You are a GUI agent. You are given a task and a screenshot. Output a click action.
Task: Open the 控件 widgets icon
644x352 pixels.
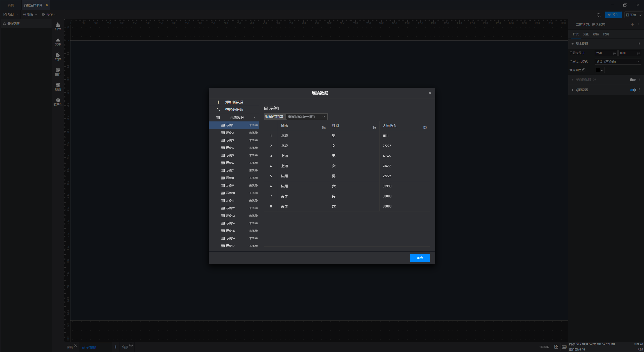58,72
